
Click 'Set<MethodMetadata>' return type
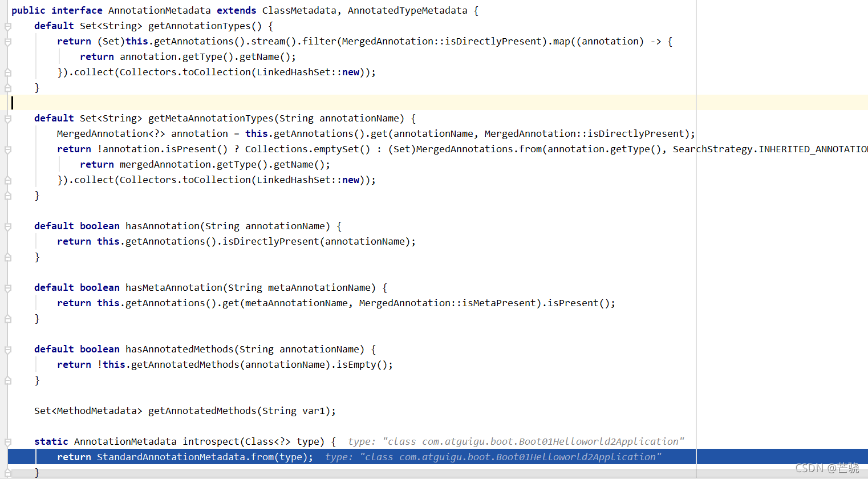tap(88, 411)
